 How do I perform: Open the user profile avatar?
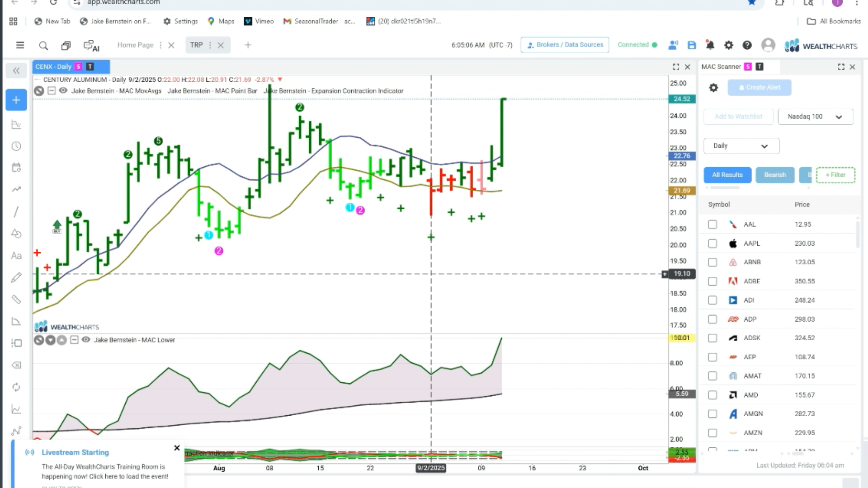[x=768, y=45]
